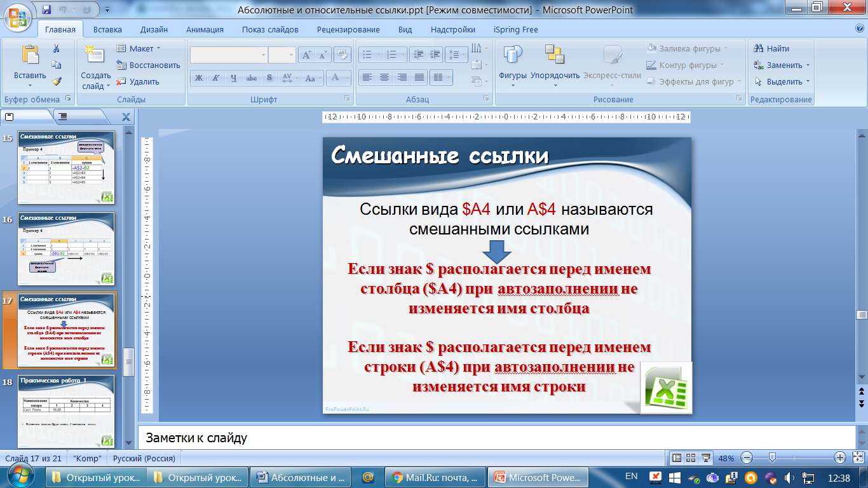Screen dimensions: 868x488
Task: Switch to Slide Sorter view
Action: click(x=691, y=458)
